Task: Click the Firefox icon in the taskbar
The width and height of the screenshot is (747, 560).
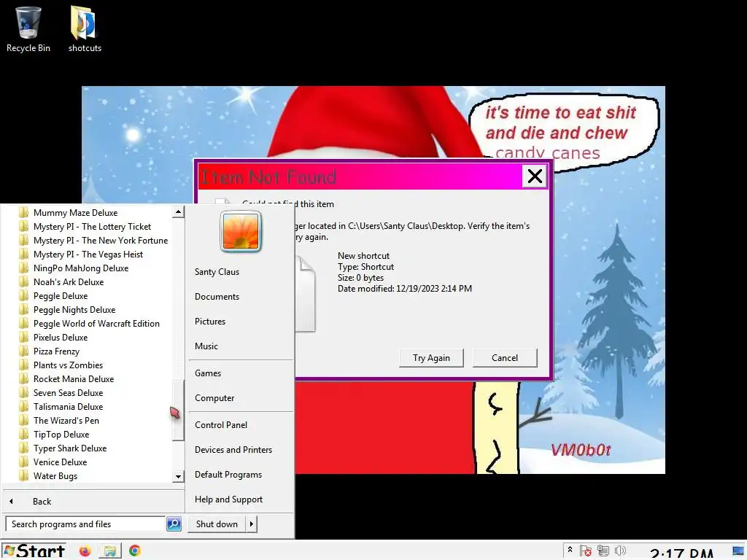Action: coord(85,551)
